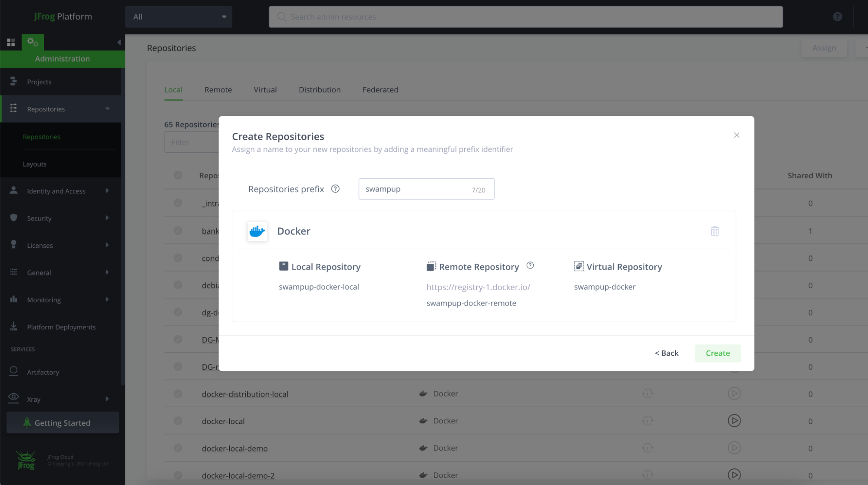Toggle selection for docker-local-demo row
Screen dimensions: 868x485
178,448
